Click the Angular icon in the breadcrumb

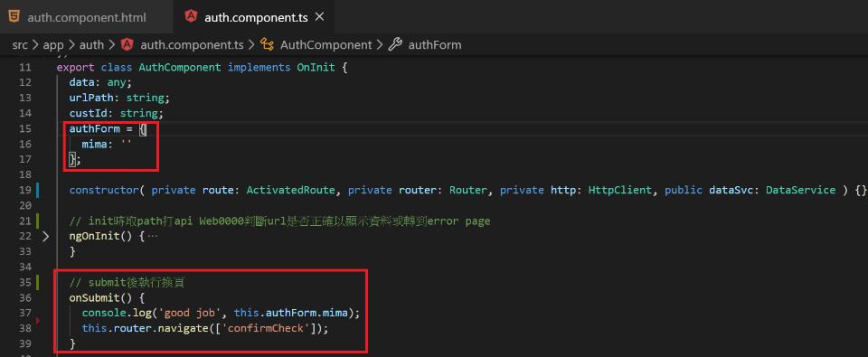click(127, 45)
